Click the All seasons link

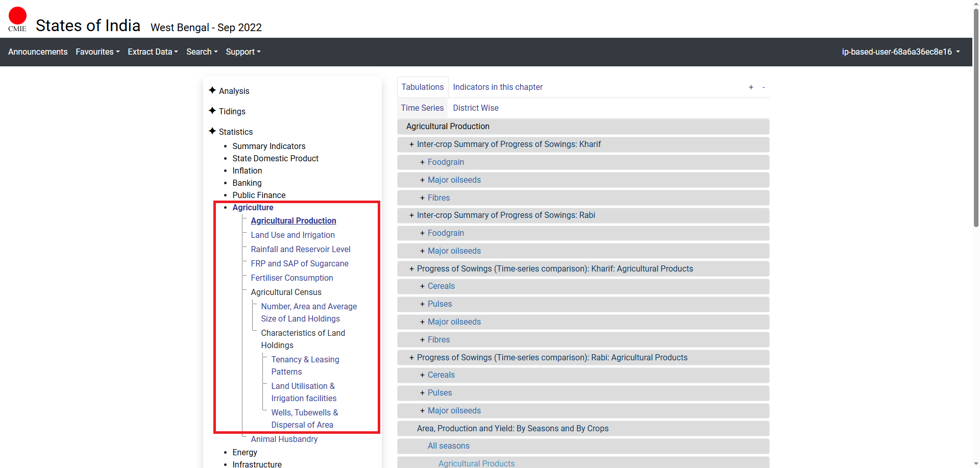pyautogui.click(x=448, y=446)
